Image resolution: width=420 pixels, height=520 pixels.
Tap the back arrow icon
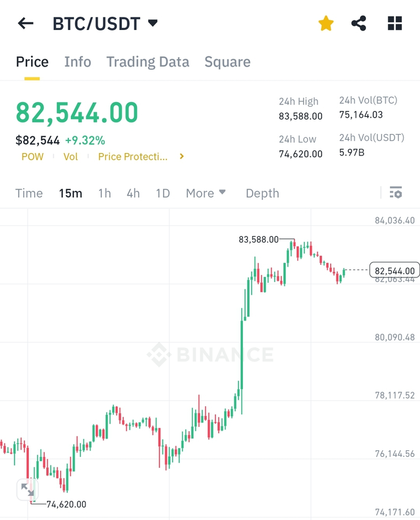(26, 23)
